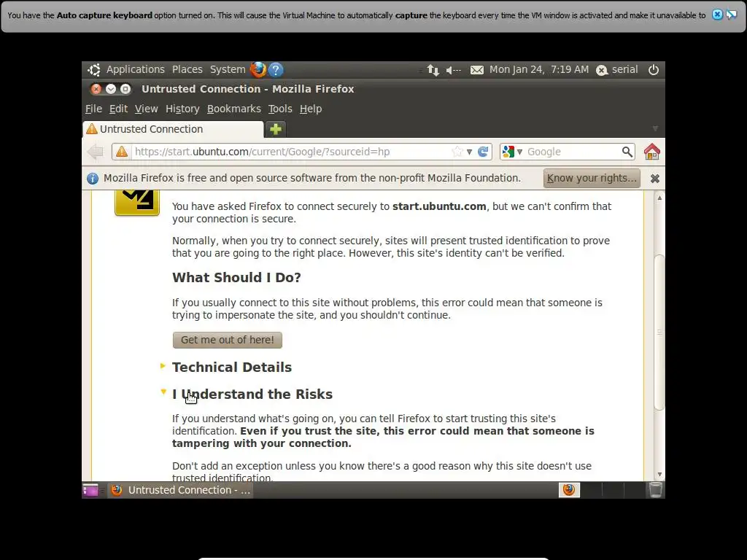Open URL history dropdown arrow

pyautogui.click(x=469, y=152)
